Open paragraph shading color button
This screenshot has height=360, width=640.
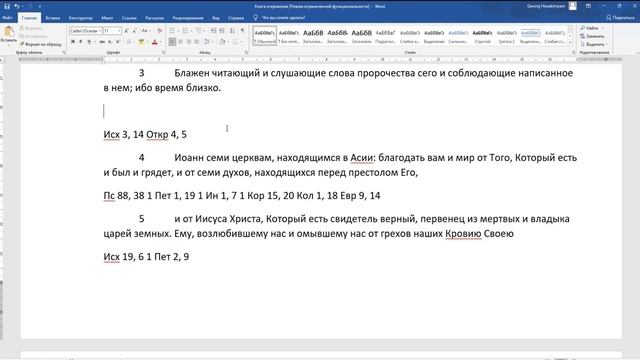click(222, 42)
